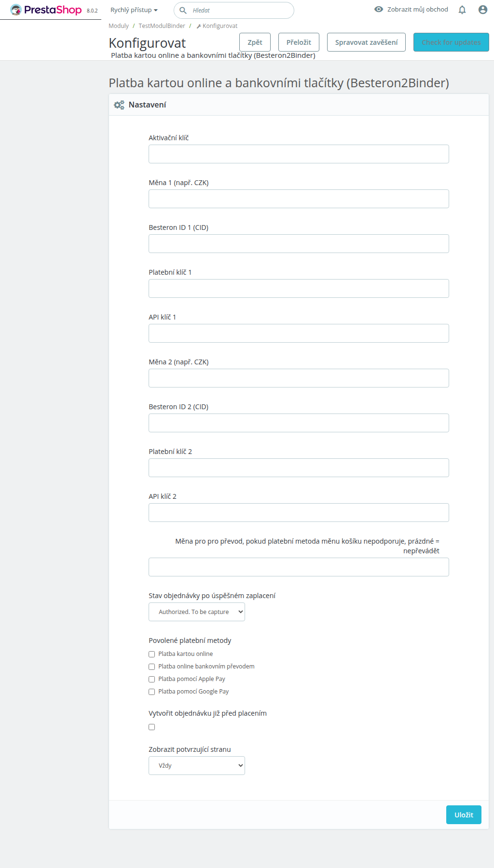This screenshot has width=494, height=868.
Task: Expand the order status select showing Authorized
Action: [196, 612]
